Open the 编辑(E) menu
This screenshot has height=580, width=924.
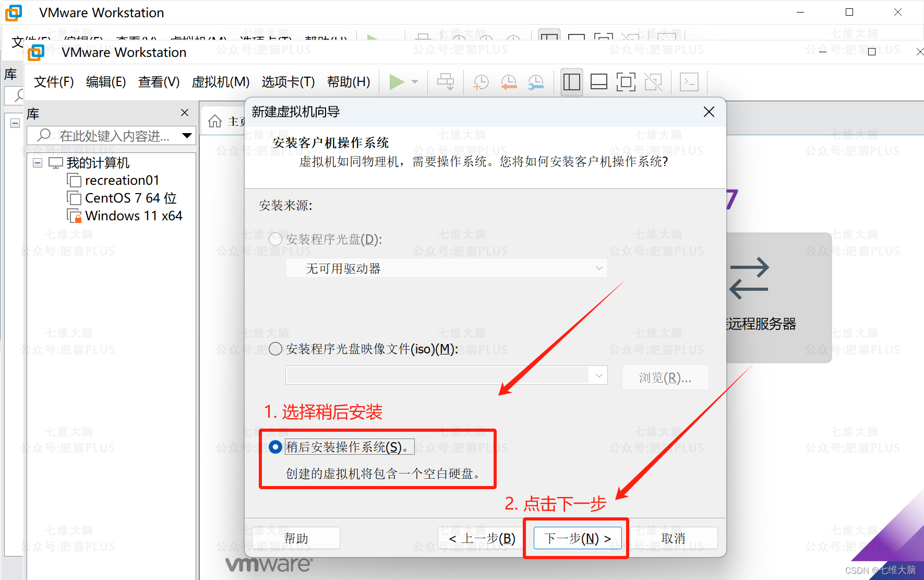[x=106, y=82]
